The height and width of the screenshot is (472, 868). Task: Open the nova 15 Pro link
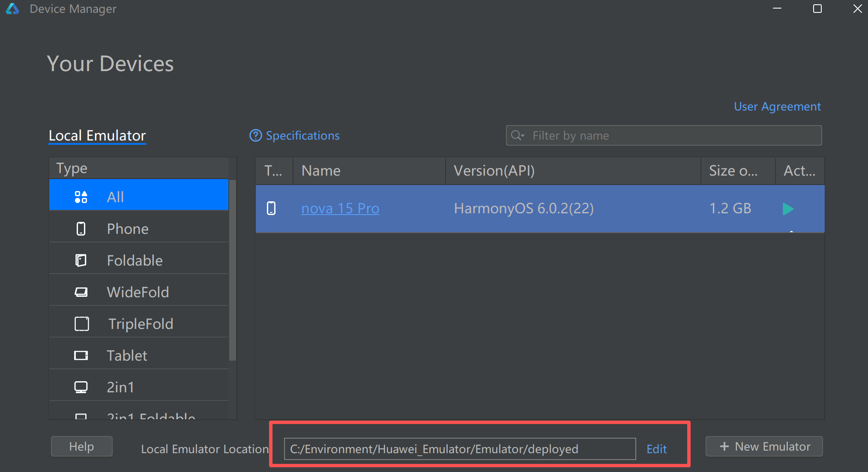pos(340,209)
